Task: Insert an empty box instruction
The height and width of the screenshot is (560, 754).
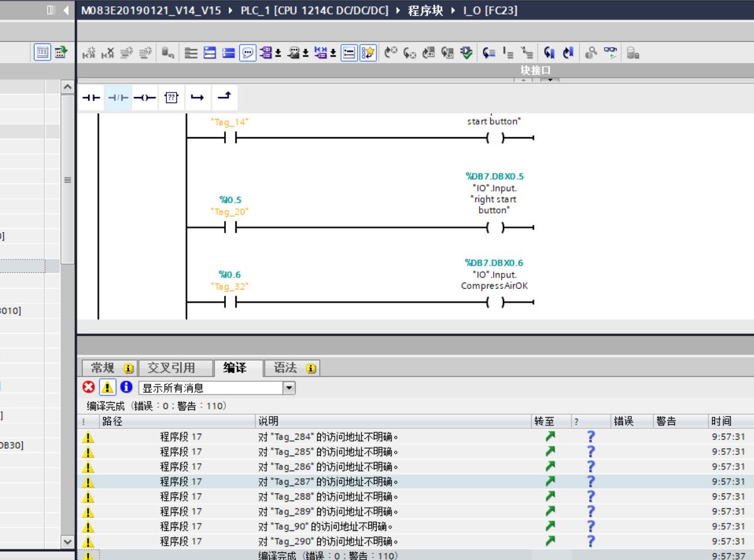Action: [x=171, y=98]
